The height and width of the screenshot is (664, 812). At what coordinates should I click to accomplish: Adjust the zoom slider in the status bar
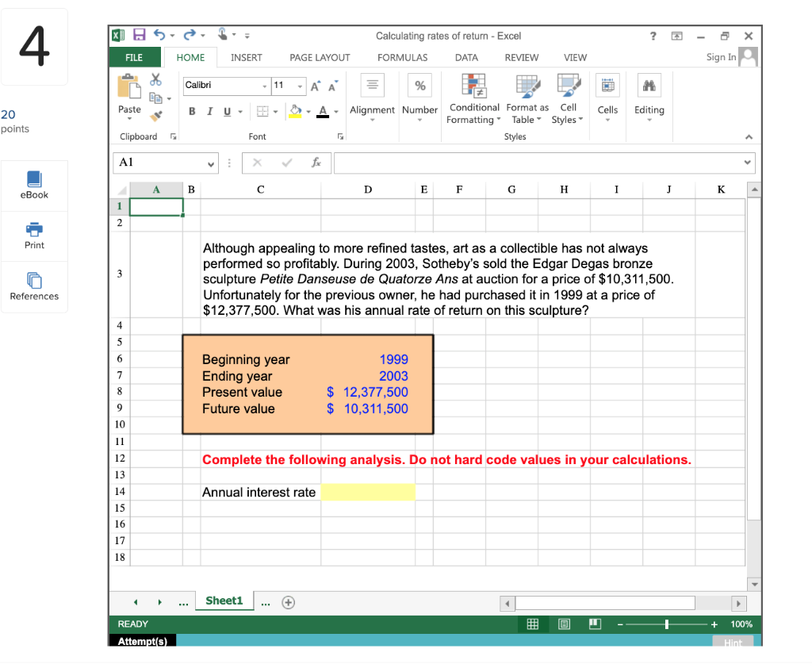tap(667, 624)
